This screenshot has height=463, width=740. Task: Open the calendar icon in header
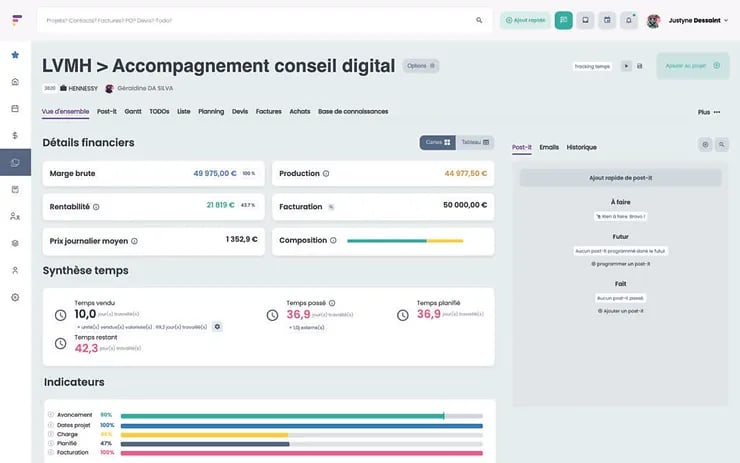tap(607, 20)
